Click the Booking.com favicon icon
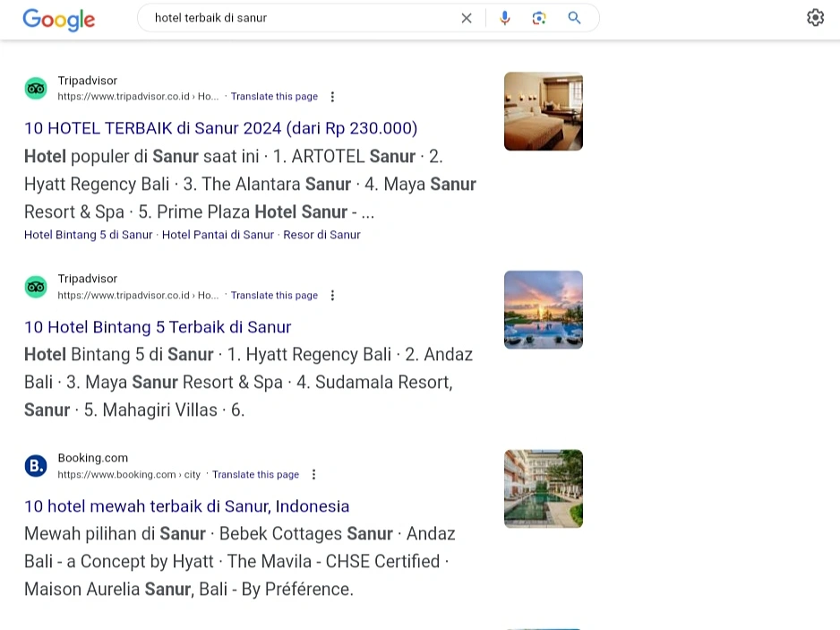The image size is (840, 630). pyautogui.click(x=36, y=466)
